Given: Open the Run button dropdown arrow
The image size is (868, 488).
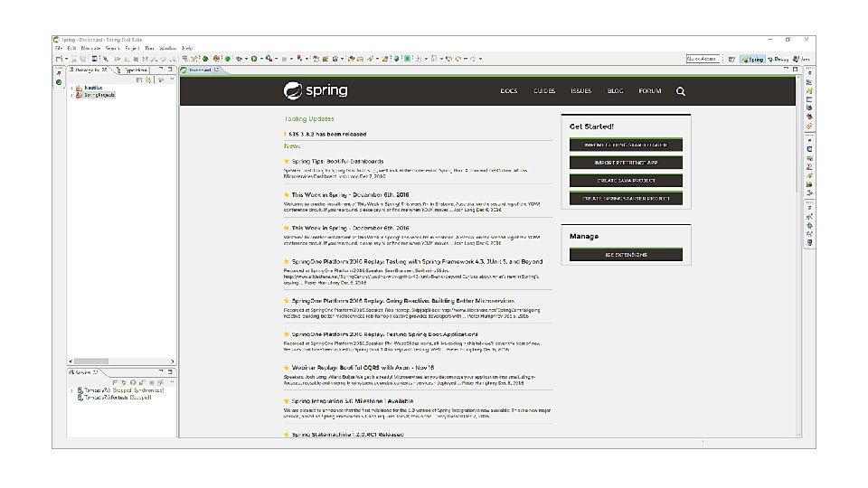Looking at the screenshot, I should tap(262, 59).
